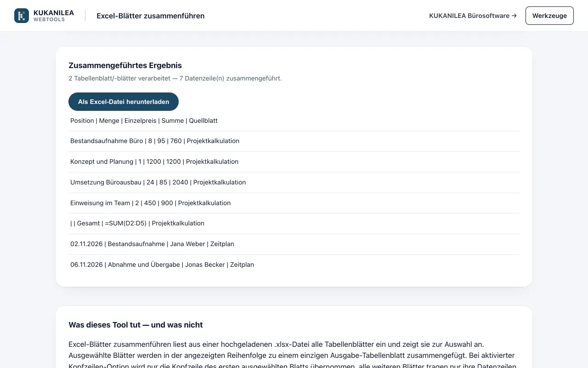Click the Zusammengeführtes Ergebnis heading

pyautogui.click(x=125, y=65)
